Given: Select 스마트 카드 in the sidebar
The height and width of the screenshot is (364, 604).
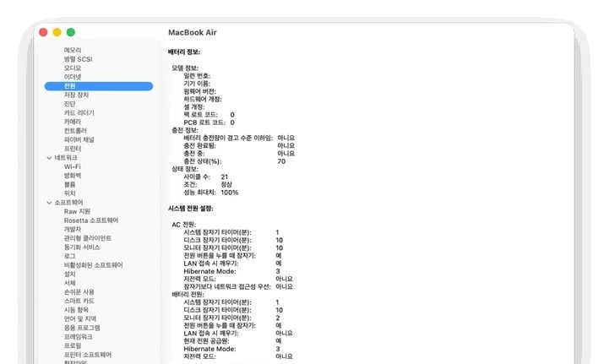Looking at the screenshot, I should point(79,301).
